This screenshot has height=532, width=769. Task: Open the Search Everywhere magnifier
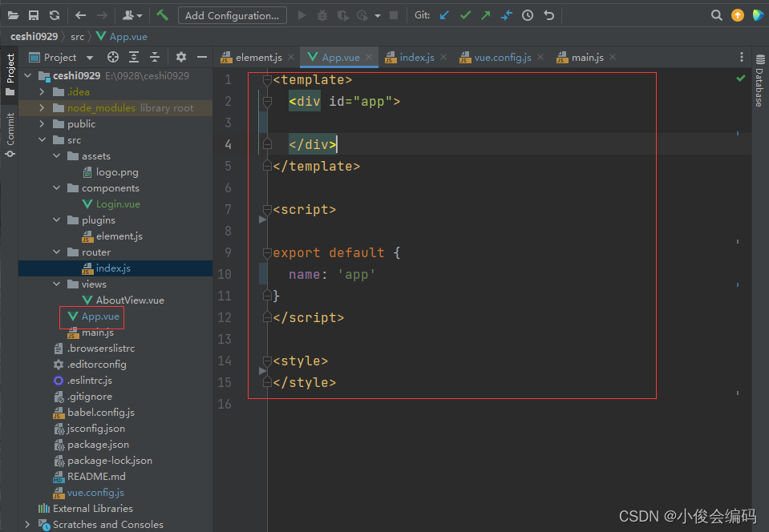click(716, 14)
